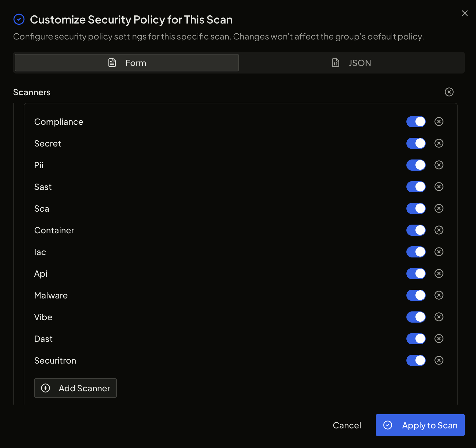476x448 pixels.
Task: Click the Compliance scanner label
Action: tap(59, 122)
